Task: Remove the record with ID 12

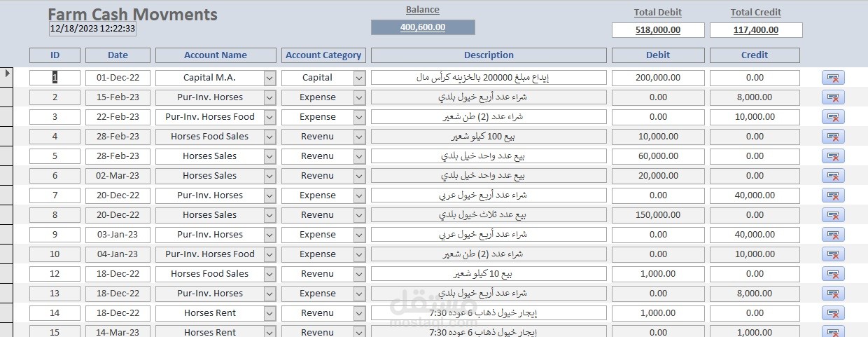Action: click(833, 274)
